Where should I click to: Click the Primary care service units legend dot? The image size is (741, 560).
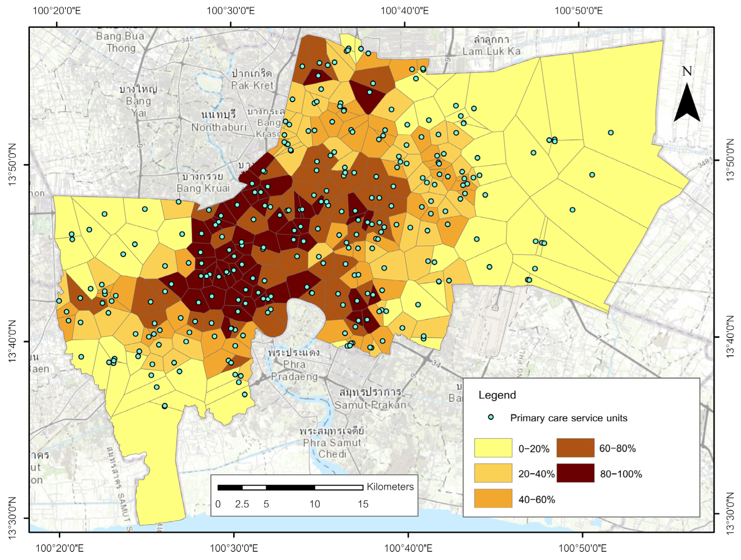[491, 417]
